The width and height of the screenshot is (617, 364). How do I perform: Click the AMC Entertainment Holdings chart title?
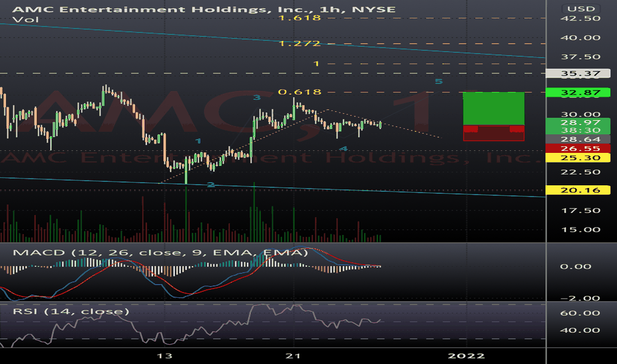pos(204,9)
